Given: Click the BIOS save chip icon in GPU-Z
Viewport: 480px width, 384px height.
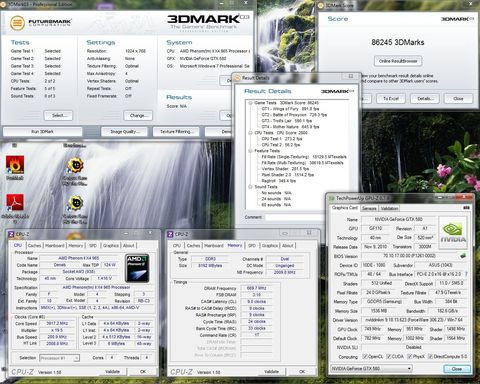Looking at the screenshot, I should (463, 256).
